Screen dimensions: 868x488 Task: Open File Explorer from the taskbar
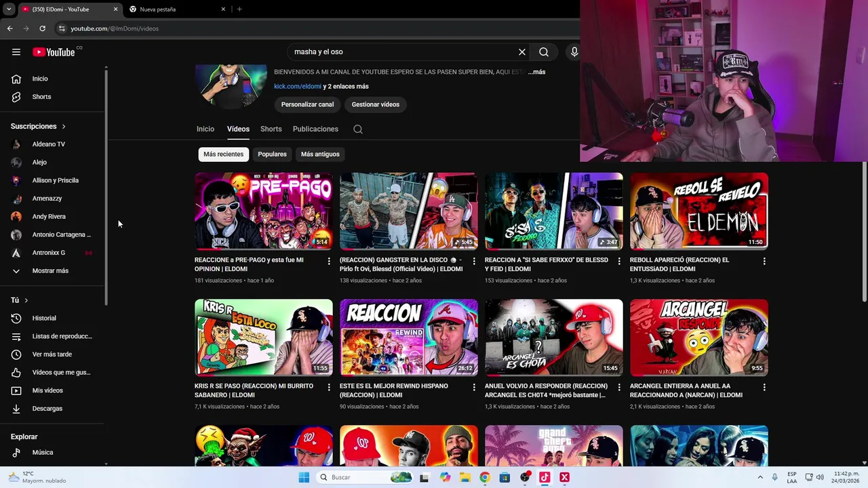click(x=465, y=477)
